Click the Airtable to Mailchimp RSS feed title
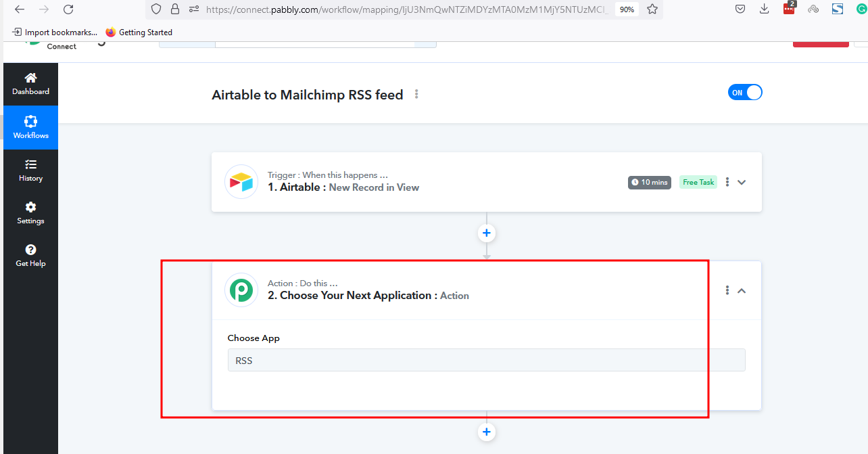The height and width of the screenshot is (454, 868). tap(308, 95)
